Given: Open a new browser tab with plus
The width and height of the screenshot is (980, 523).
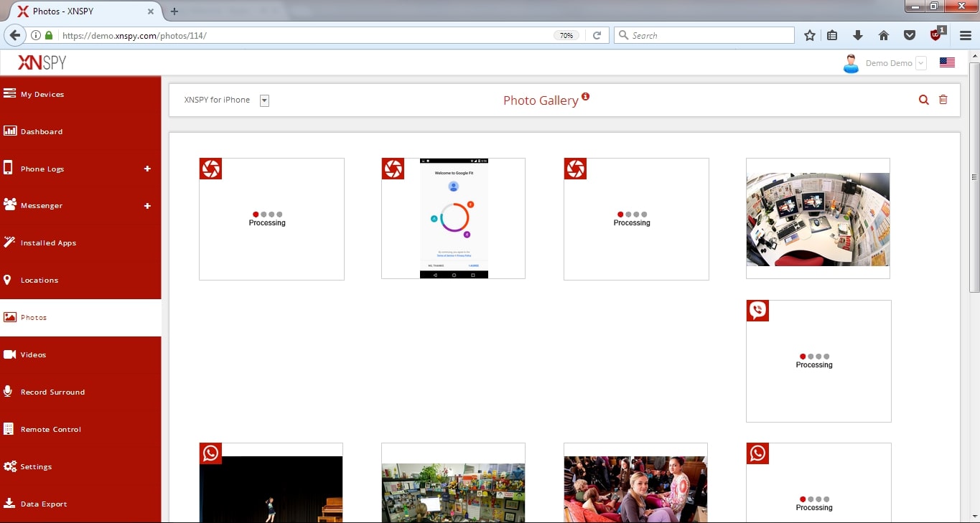Looking at the screenshot, I should click(x=174, y=11).
